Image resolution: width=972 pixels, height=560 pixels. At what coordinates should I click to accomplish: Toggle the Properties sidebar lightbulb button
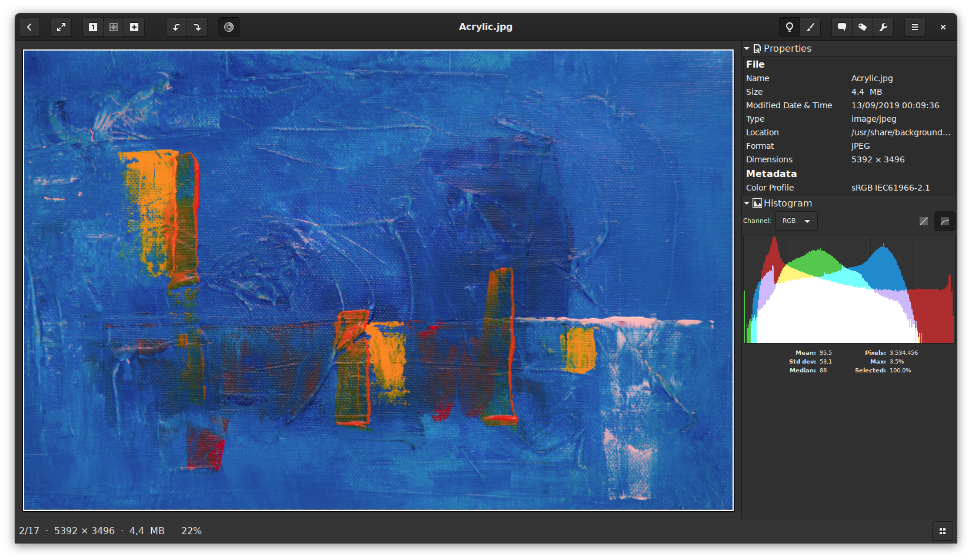(790, 27)
